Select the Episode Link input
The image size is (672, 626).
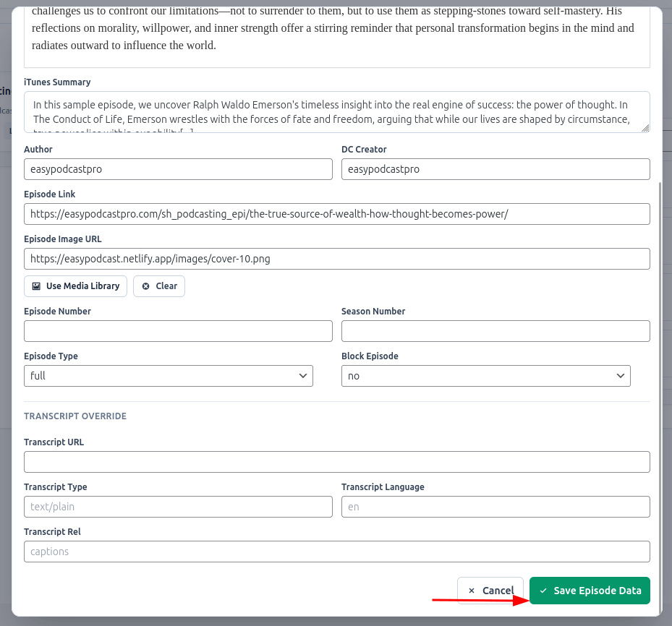[x=336, y=214]
